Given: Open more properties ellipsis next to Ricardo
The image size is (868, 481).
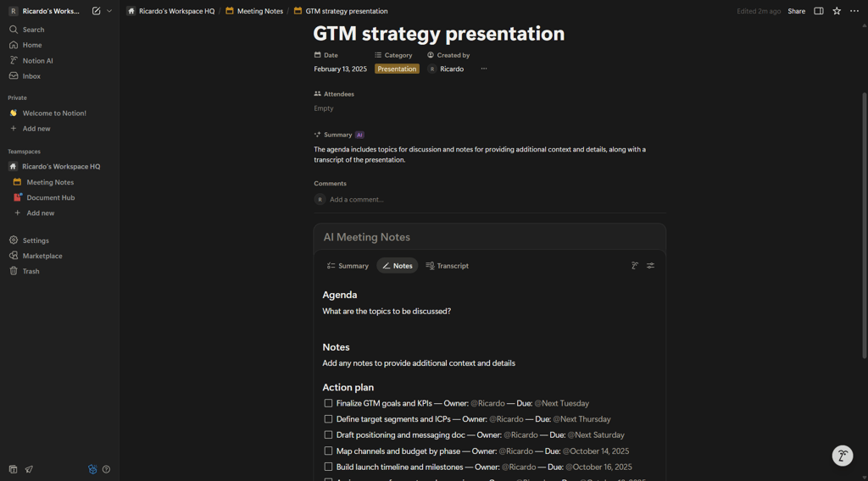Looking at the screenshot, I should (x=484, y=69).
